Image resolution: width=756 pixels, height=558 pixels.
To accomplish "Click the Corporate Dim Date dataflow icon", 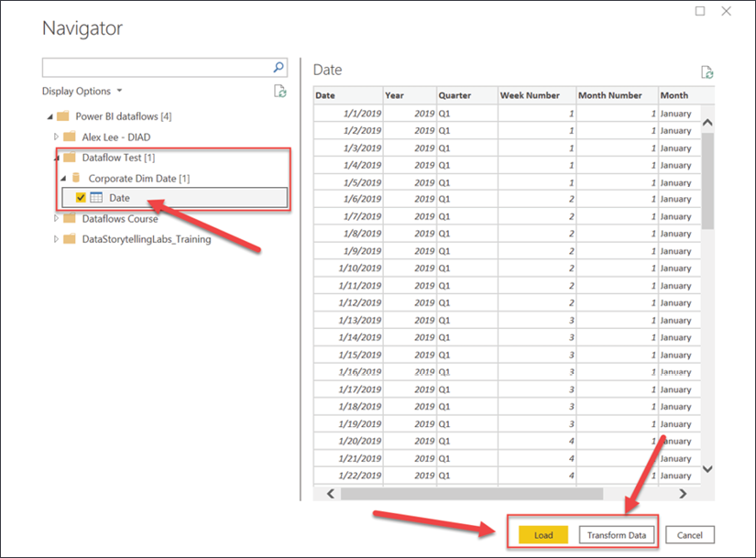I will pyautogui.click(x=76, y=178).
